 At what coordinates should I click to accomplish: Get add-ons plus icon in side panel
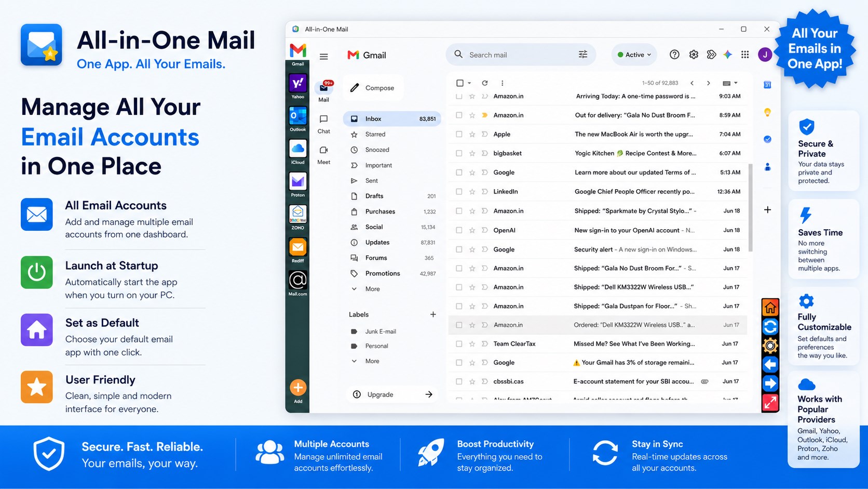767,210
